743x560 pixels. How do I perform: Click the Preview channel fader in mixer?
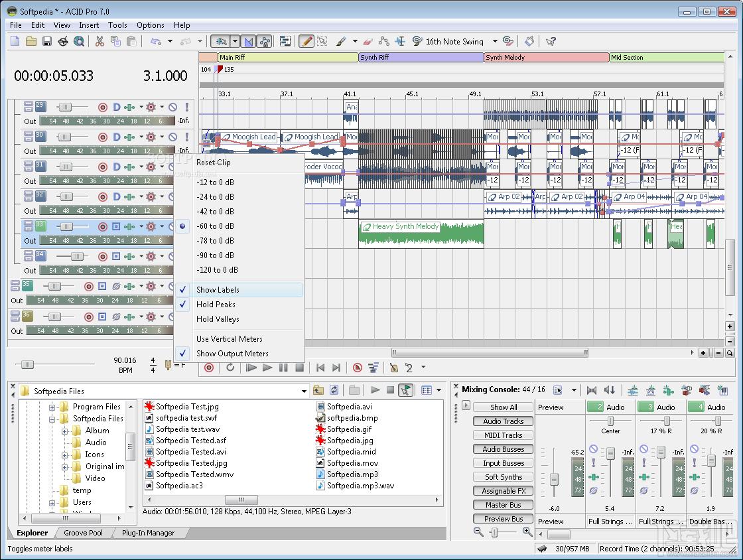tap(554, 478)
